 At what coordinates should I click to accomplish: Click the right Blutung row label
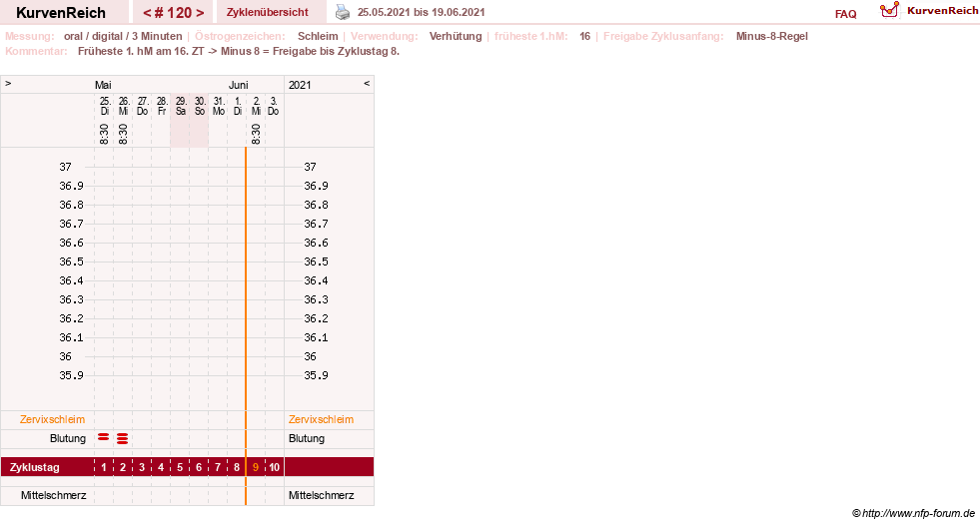tap(307, 438)
